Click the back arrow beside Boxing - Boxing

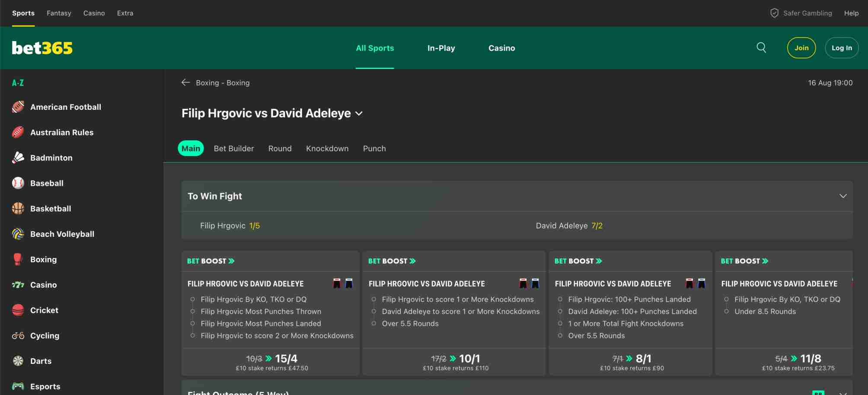[x=185, y=82]
